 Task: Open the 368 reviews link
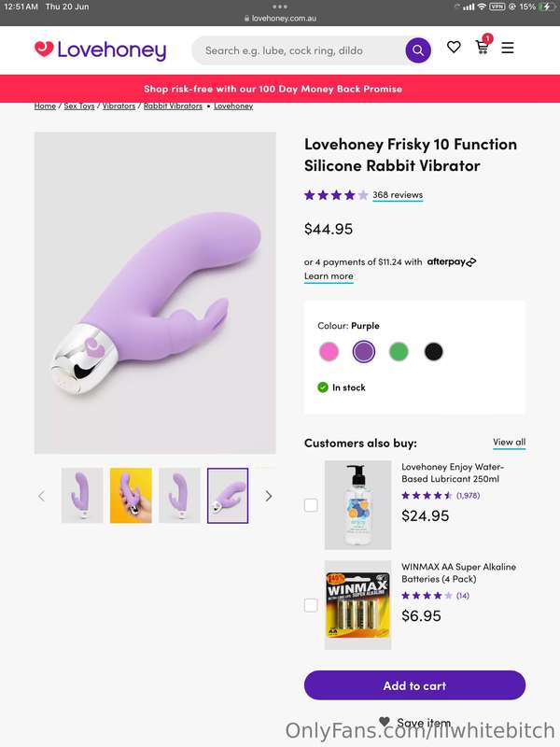tap(398, 195)
